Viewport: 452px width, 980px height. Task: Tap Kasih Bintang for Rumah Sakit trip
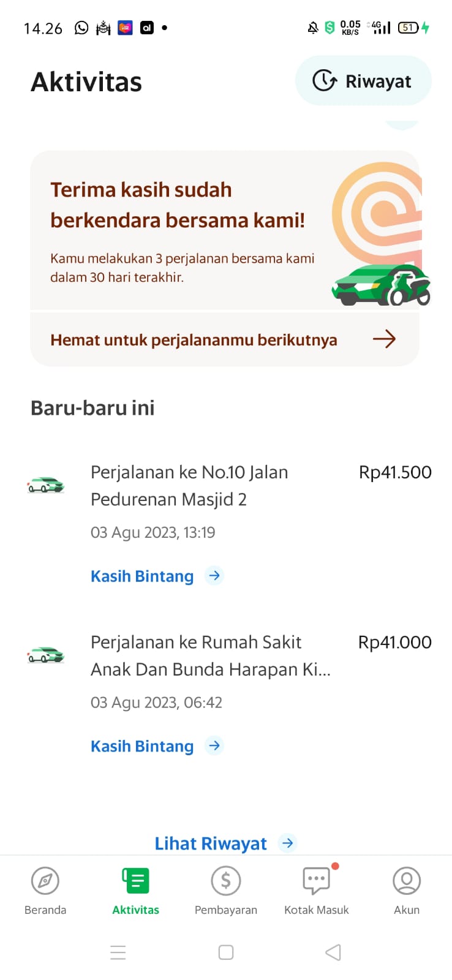142,746
